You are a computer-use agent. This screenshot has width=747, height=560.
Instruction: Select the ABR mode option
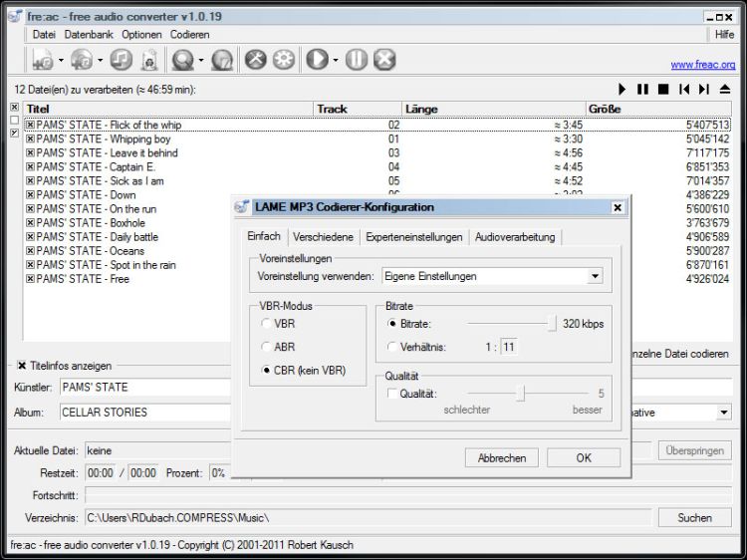[x=265, y=347]
